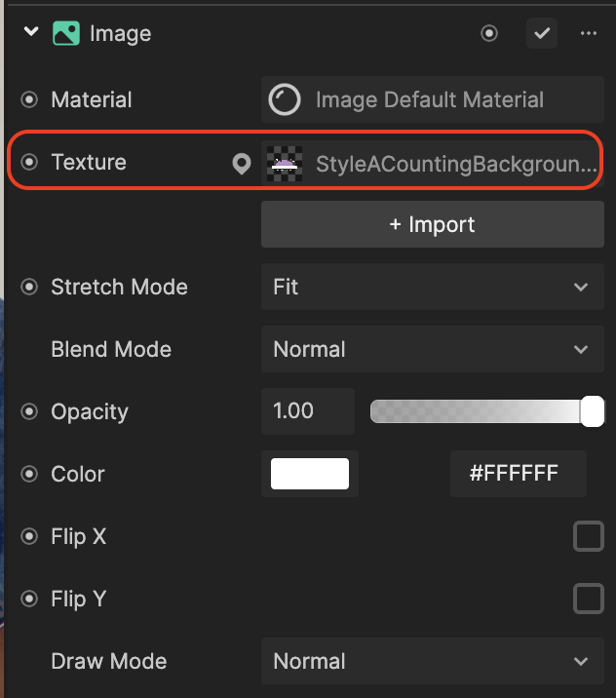The image size is (616, 698).
Task: Click the Texture locate pin icon
Action: pyautogui.click(x=242, y=164)
